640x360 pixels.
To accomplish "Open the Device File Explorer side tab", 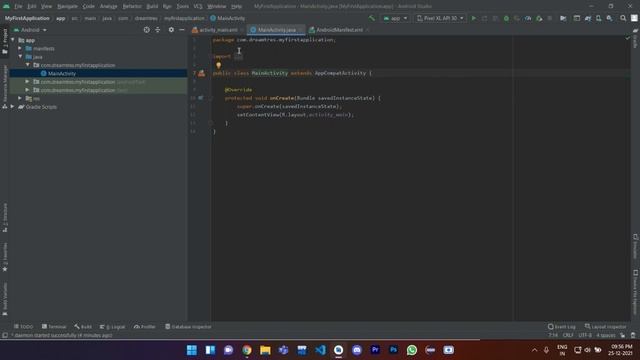I will point(635,292).
